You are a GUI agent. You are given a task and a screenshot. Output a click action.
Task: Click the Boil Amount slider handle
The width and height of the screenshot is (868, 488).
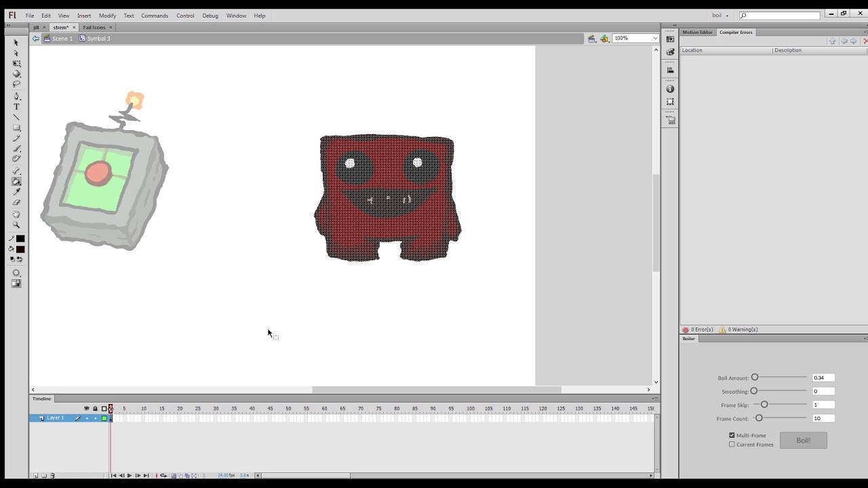pyautogui.click(x=755, y=378)
